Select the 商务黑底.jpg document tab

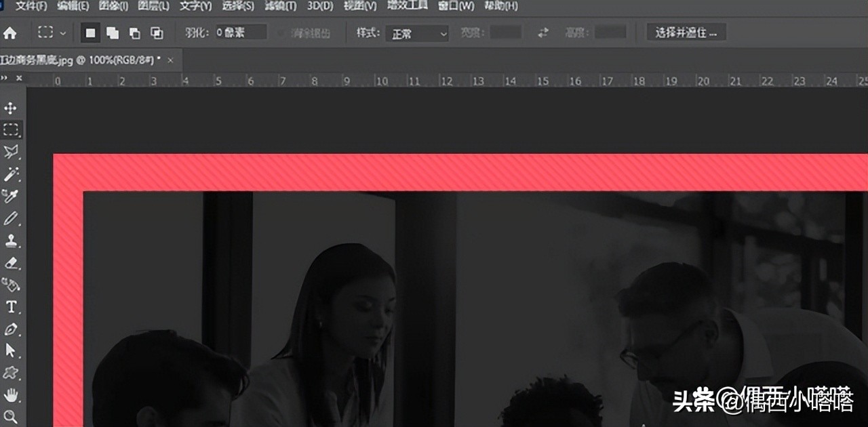pos(75,60)
